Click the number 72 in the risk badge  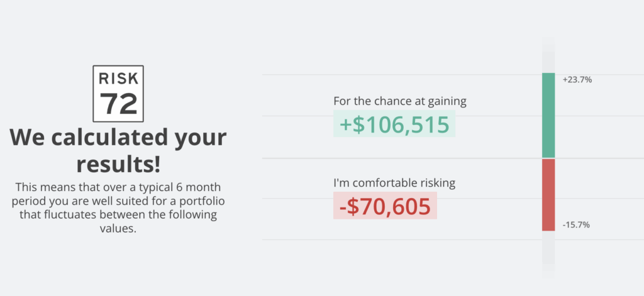pos(118,104)
